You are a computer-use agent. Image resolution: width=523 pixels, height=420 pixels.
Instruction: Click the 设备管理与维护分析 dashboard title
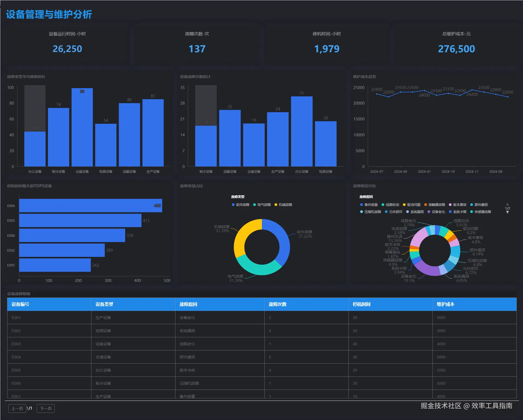(x=49, y=15)
